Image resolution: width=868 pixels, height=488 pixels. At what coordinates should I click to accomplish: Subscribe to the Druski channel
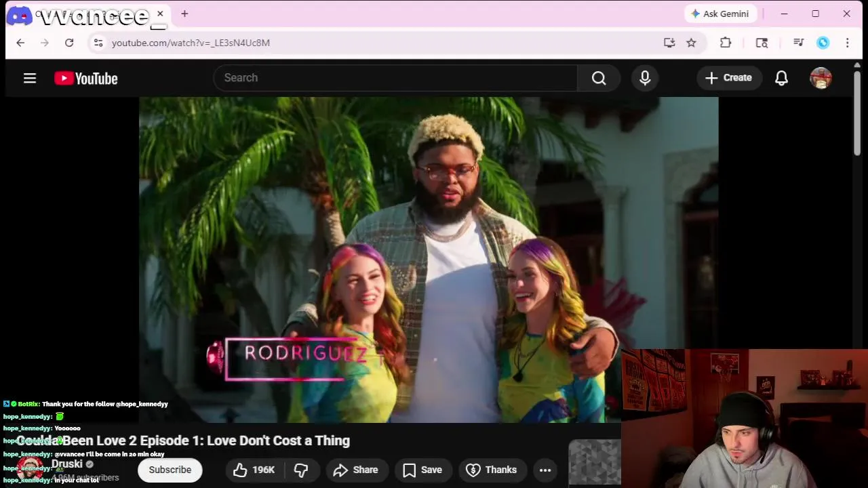pyautogui.click(x=170, y=470)
